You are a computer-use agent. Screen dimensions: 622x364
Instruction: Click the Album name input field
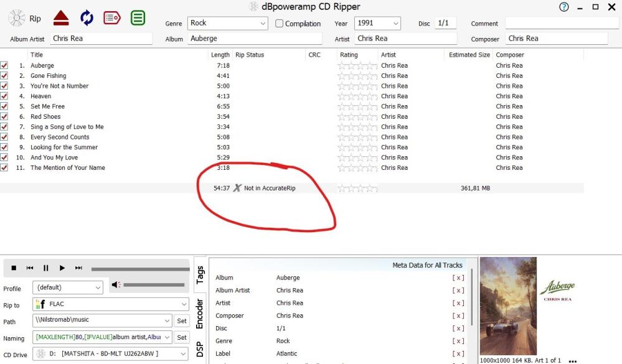[x=255, y=39]
